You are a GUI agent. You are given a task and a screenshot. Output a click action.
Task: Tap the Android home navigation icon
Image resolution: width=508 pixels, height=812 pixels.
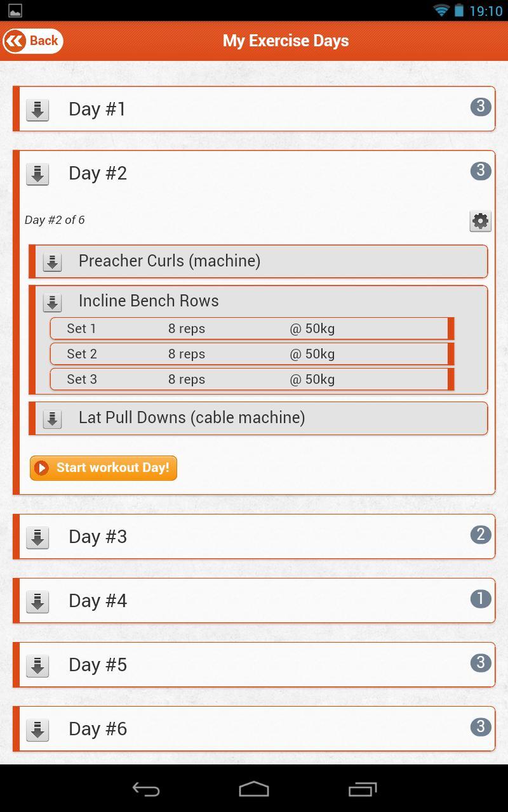coord(254,789)
